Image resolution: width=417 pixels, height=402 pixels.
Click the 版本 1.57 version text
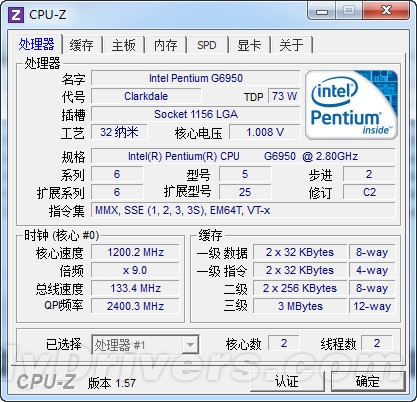tap(112, 383)
